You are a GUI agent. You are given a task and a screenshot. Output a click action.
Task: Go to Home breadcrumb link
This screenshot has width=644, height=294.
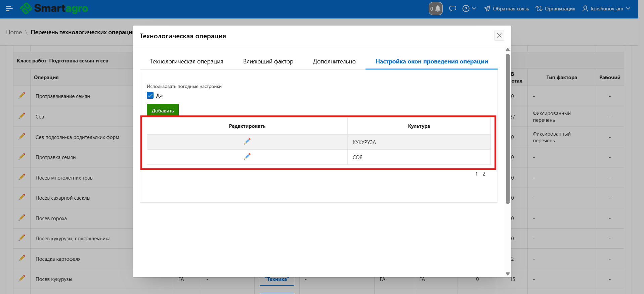coord(14,32)
